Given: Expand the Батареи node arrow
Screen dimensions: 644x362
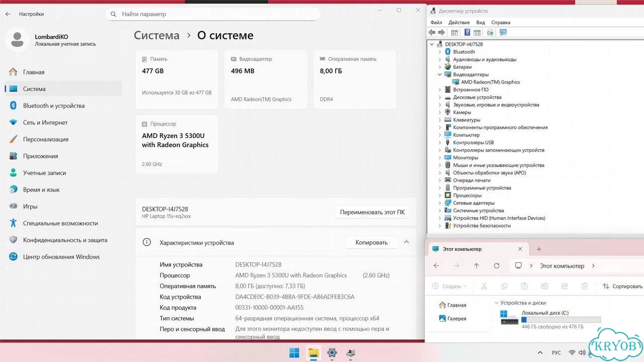Looking at the screenshot, I should coord(440,67).
